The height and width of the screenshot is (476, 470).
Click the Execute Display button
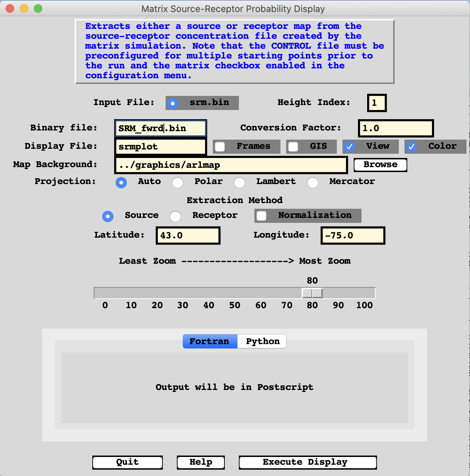click(x=308, y=462)
